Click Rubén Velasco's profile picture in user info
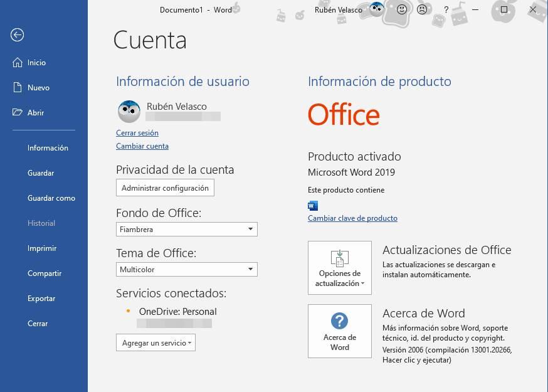The width and height of the screenshot is (548, 392). coord(129,111)
